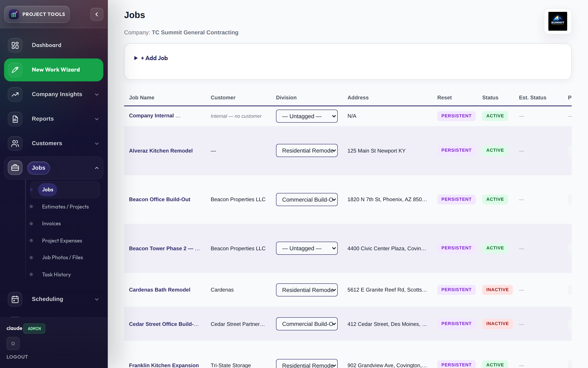The image size is (588, 368).
Task: Open Job Photos / Files
Action: 62,258
